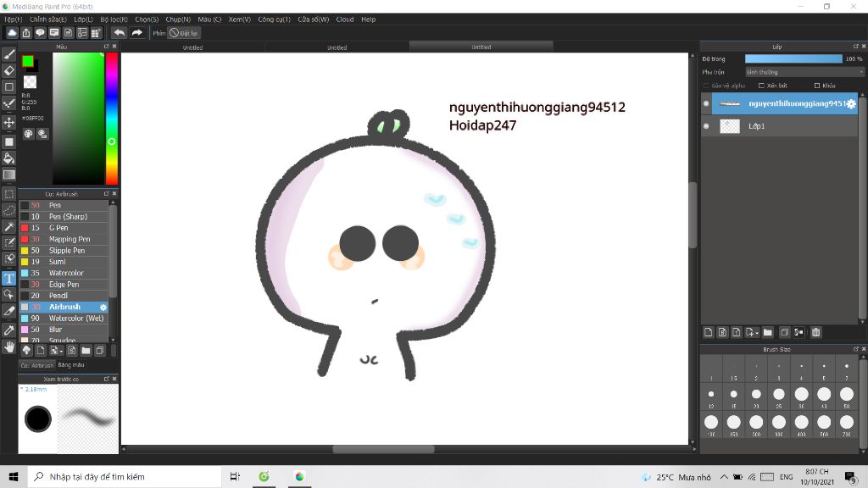Create a new layer in layer panel

[x=708, y=332]
